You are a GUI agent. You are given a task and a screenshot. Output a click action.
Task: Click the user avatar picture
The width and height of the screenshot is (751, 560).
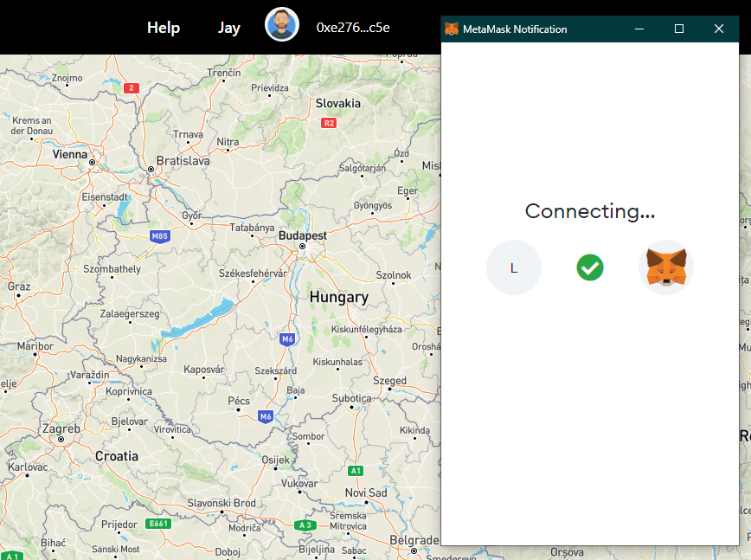(282, 24)
